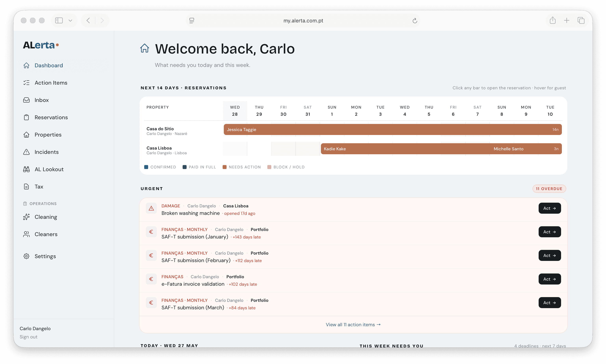Click the Casa Lisboa property row name

tap(159, 148)
